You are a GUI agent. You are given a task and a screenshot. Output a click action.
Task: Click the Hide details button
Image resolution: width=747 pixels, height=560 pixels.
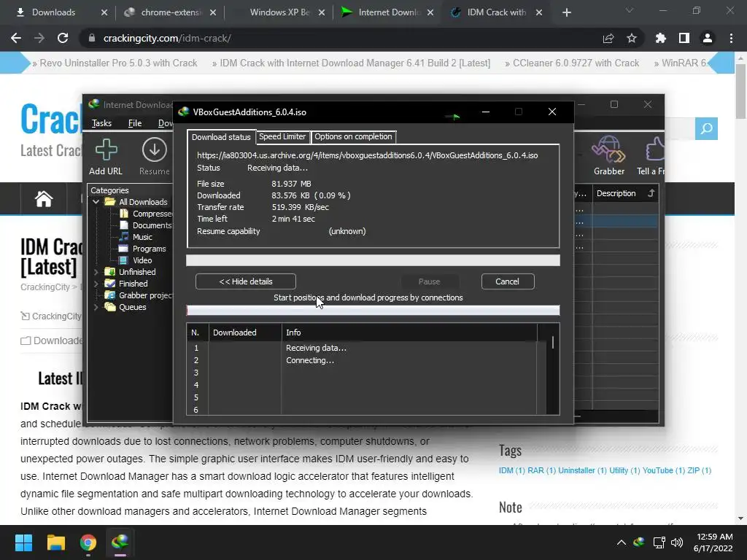click(246, 281)
